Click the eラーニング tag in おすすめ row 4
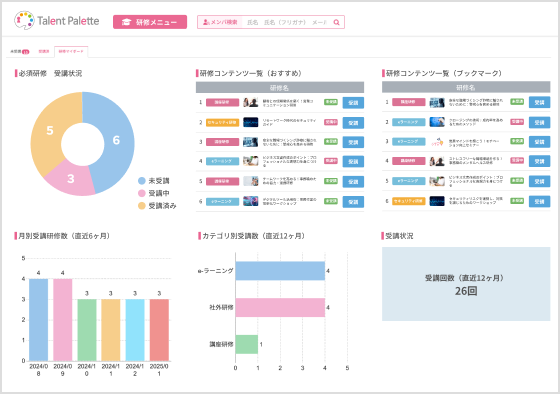This screenshot has height=394, width=560. (x=222, y=161)
